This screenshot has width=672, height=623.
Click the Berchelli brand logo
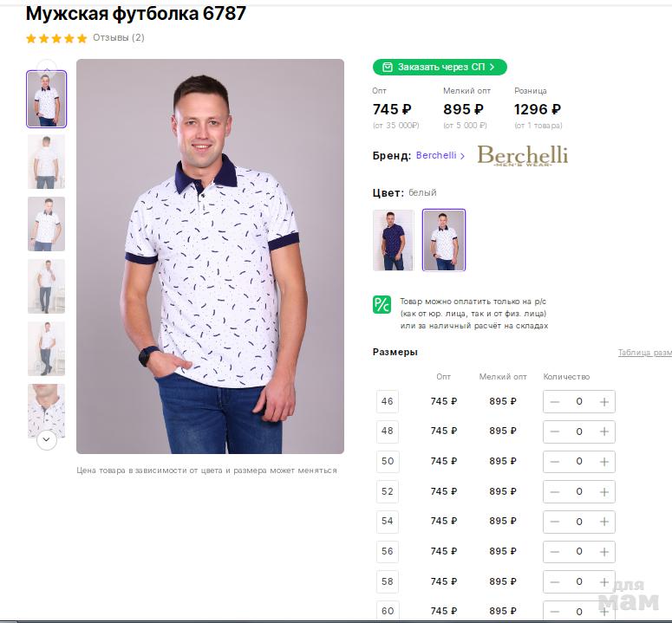(522, 156)
